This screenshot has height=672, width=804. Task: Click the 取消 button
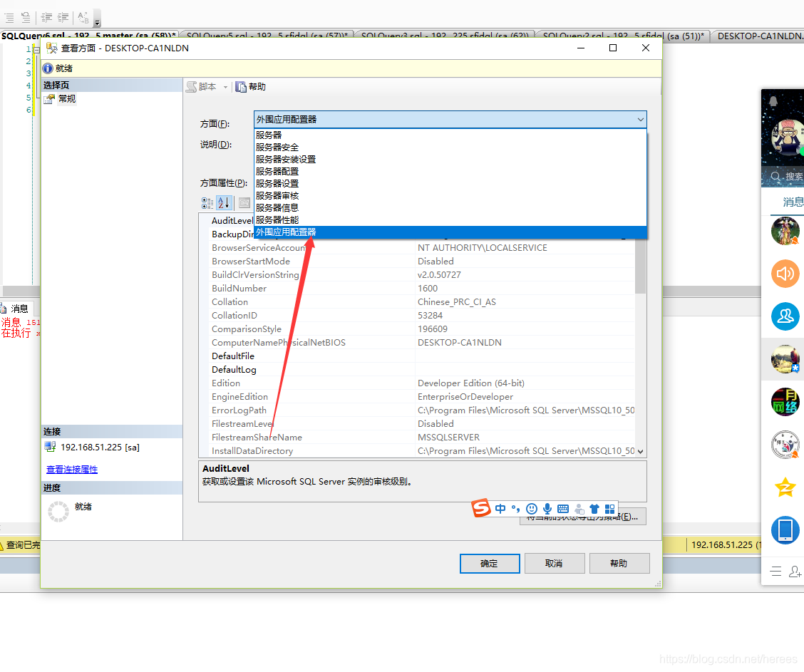click(555, 564)
